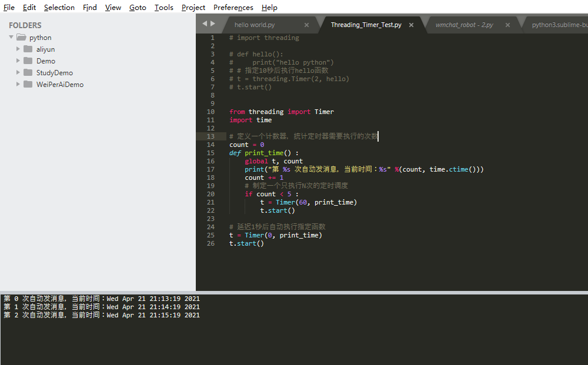Expand the WeiPerAiDemo folder arrow

(x=18, y=84)
